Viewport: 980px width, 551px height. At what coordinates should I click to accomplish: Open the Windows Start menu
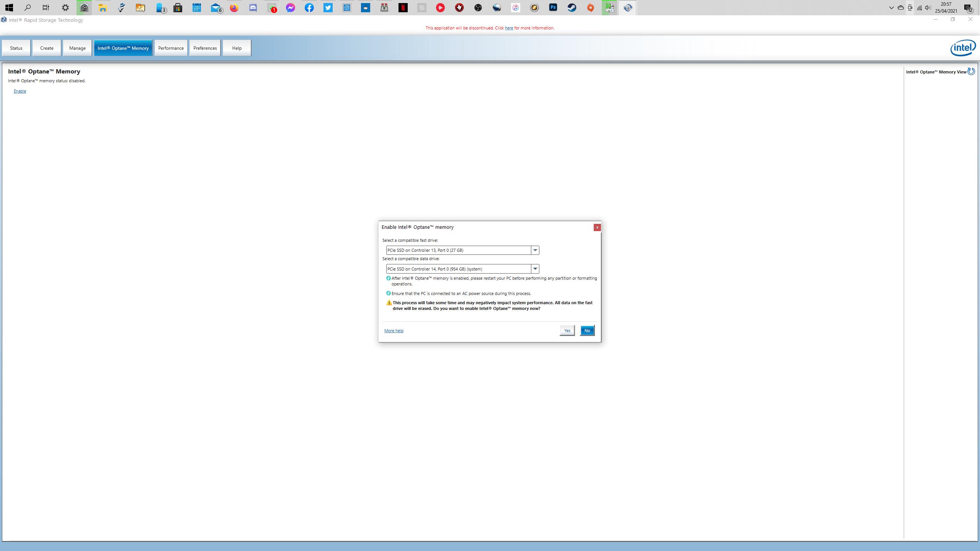[9, 8]
